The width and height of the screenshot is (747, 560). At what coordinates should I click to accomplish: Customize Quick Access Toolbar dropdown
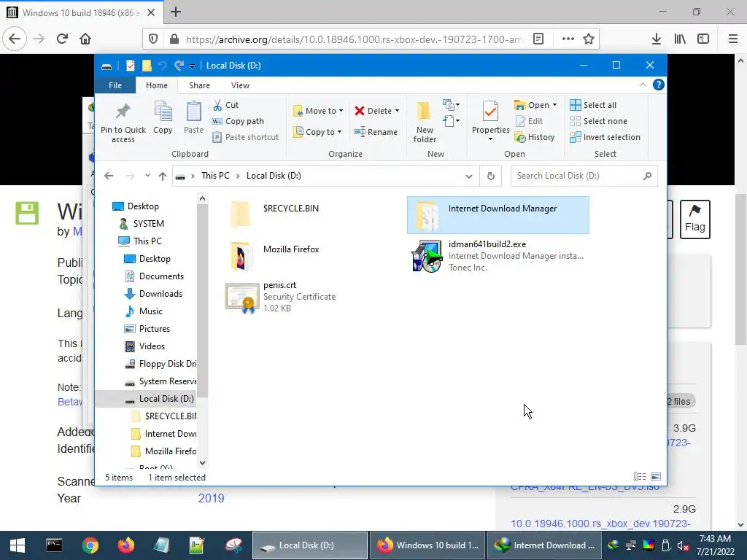pos(192,66)
